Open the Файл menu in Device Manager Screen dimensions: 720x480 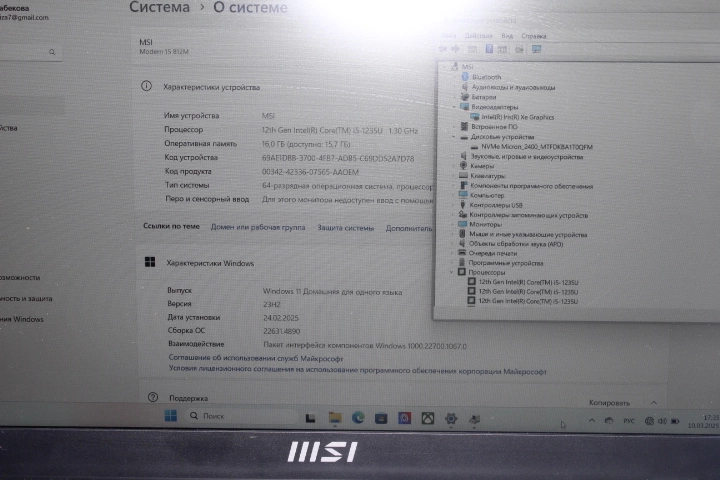click(x=448, y=35)
